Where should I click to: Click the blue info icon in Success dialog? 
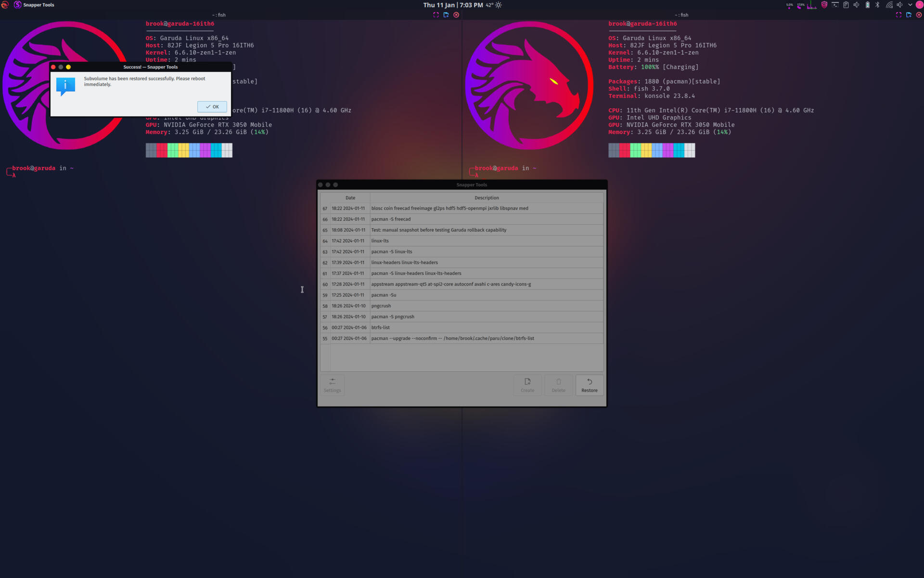click(x=65, y=86)
